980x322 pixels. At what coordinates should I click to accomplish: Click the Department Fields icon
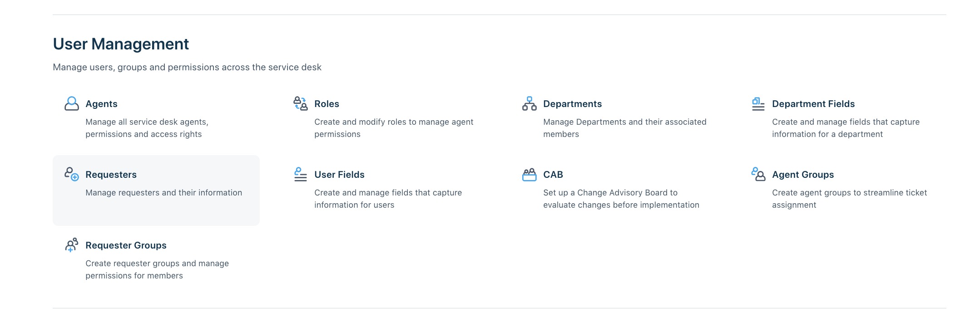pyautogui.click(x=758, y=103)
